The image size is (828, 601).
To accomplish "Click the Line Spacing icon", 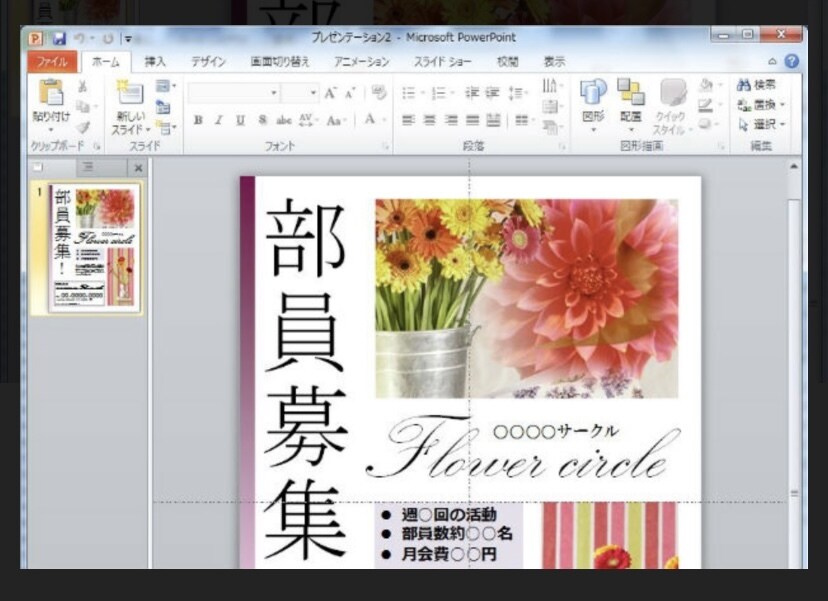I will [x=515, y=93].
